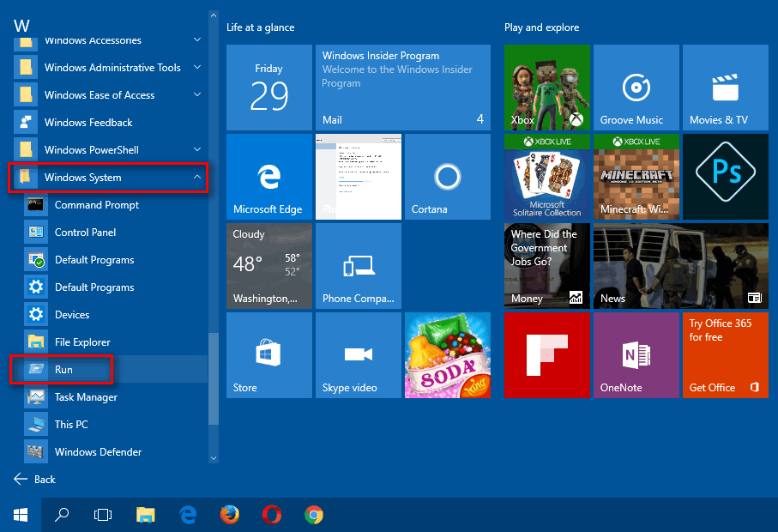Expand the Windows Accessories folder
778x532 pixels.
(112, 40)
